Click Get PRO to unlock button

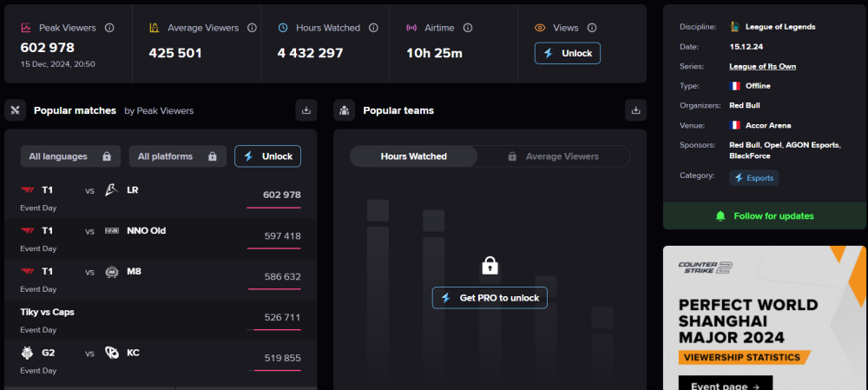tap(490, 298)
